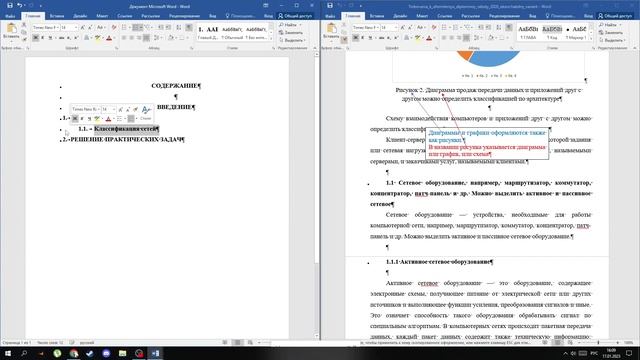Sort icon in left Word ribbon
Screen dimensions: 640x360
179,27
